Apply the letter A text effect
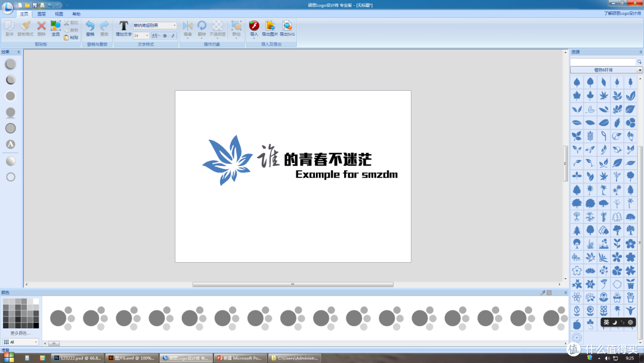 (x=11, y=144)
